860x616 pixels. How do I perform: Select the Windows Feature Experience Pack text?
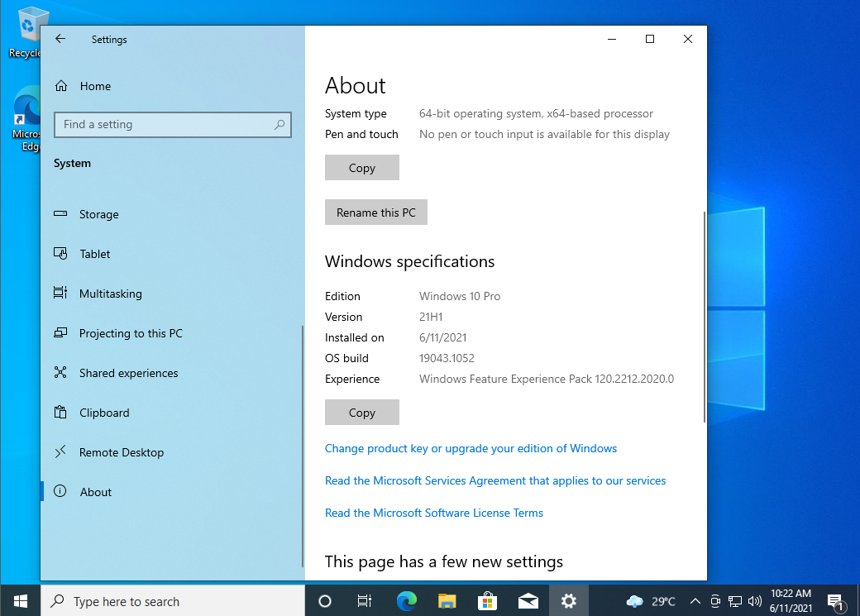[547, 379]
